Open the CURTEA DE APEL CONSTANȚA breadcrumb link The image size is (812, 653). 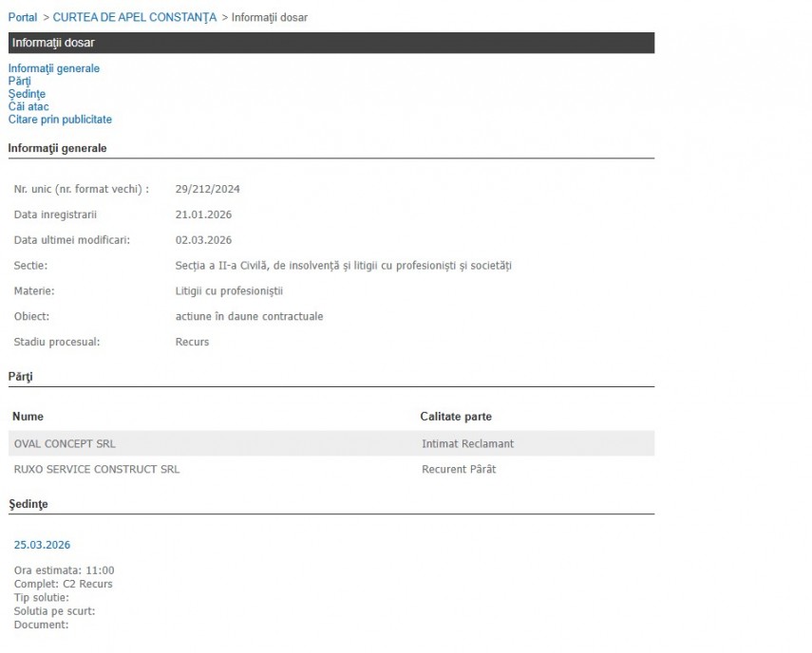coord(135,17)
